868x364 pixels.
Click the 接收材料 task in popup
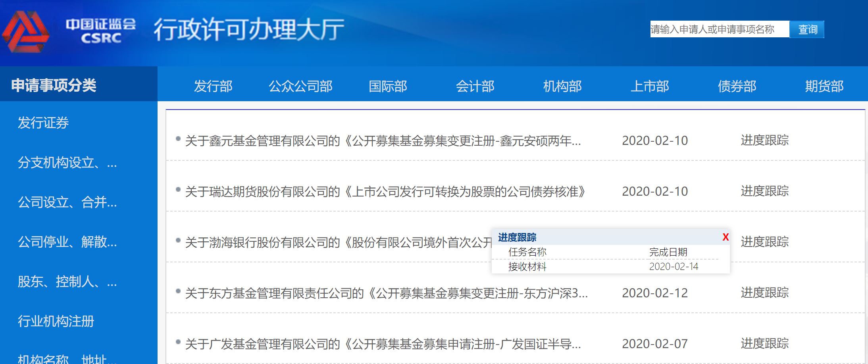(x=527, y=266)
